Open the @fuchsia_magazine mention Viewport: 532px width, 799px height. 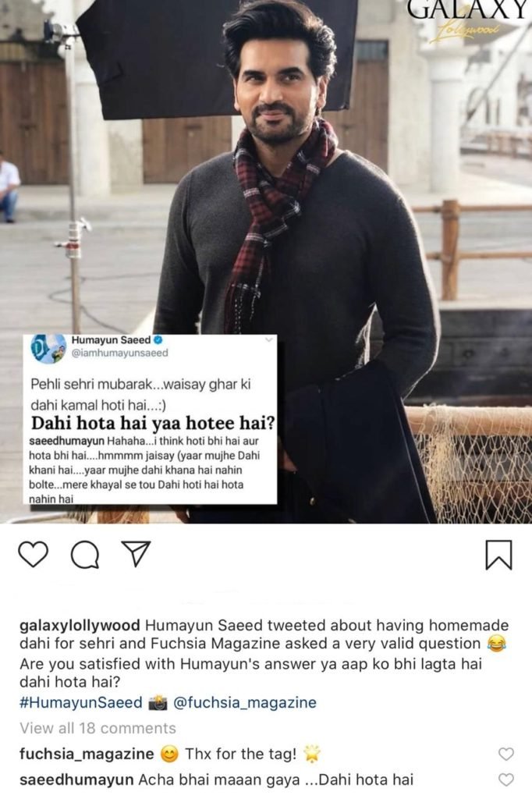point(245,703)
